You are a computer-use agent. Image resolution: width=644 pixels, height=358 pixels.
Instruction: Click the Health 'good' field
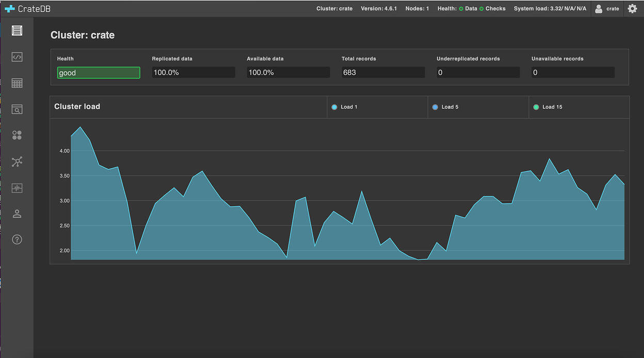tap(99, 73)
